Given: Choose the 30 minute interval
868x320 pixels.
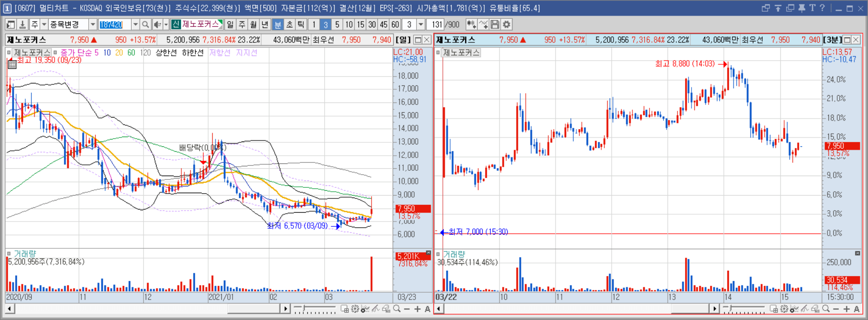Looking at the screenshot, I should pos(372,24).
